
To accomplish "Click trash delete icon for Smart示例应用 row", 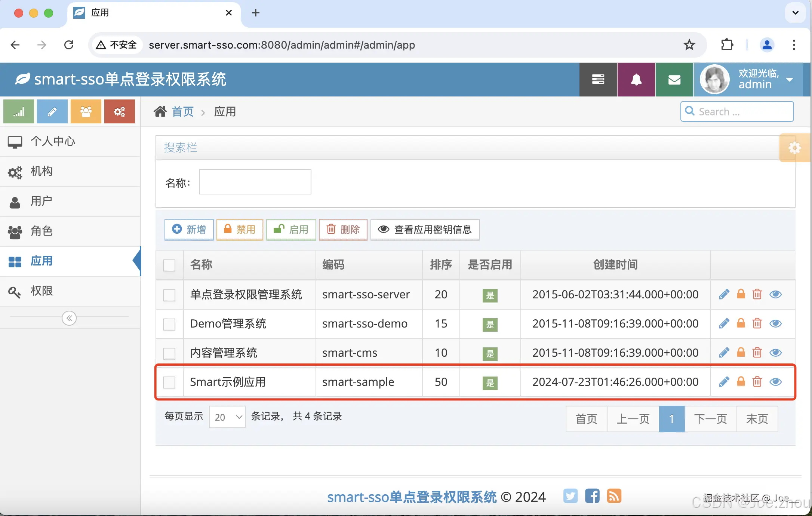I will coord(757,382).
